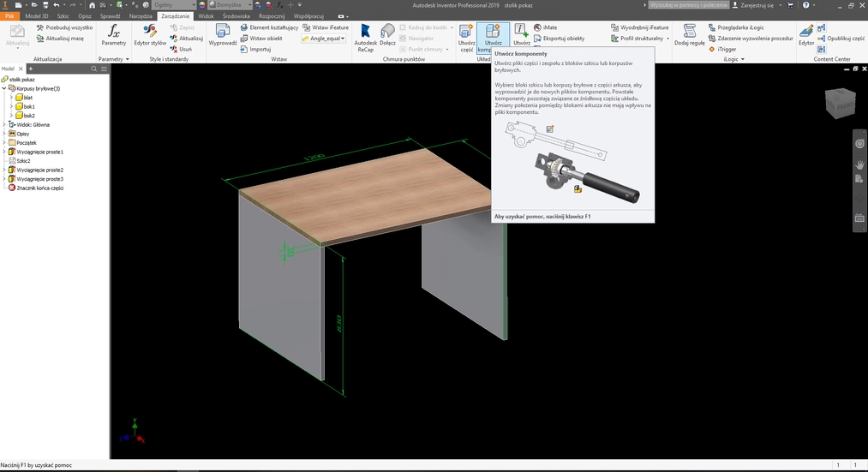Viewport: 868px width, 472px height.
Task: Click Usuń style icon
Action: [x=174, y=49]
